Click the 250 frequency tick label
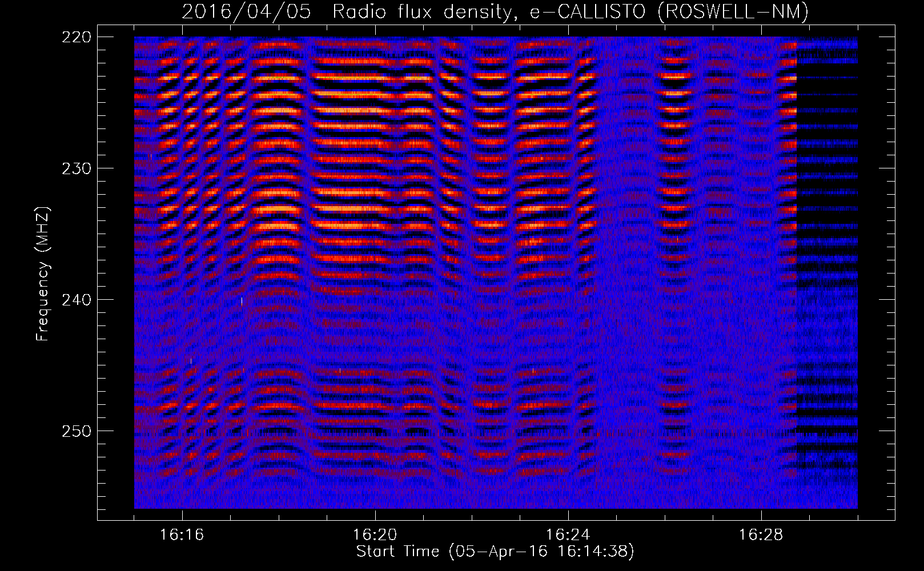The height and width of the screenshot is (571, 924). [76, 431]
